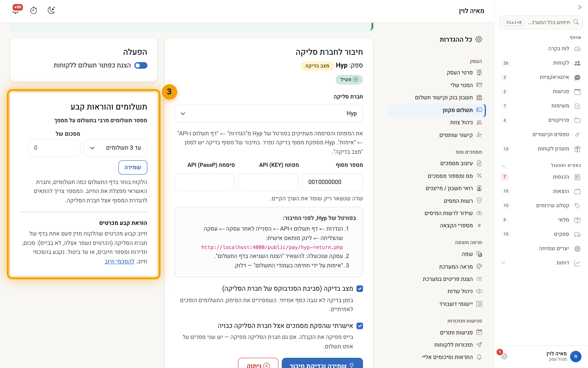
Task: Open ניהול צוות settings item
Action: click(437, 122)
